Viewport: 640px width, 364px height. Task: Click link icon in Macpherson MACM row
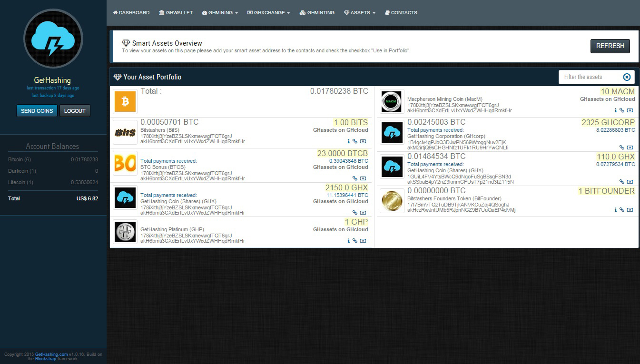click(621, 110)
